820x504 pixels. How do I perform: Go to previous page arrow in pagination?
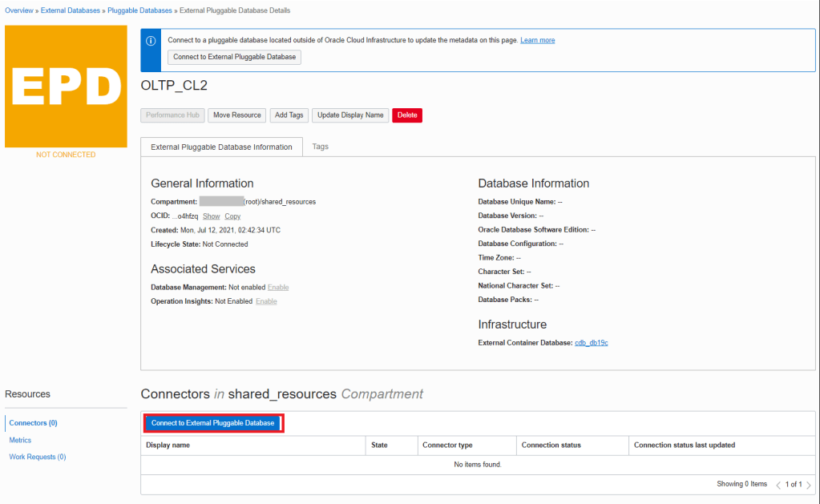click(778, 485)
